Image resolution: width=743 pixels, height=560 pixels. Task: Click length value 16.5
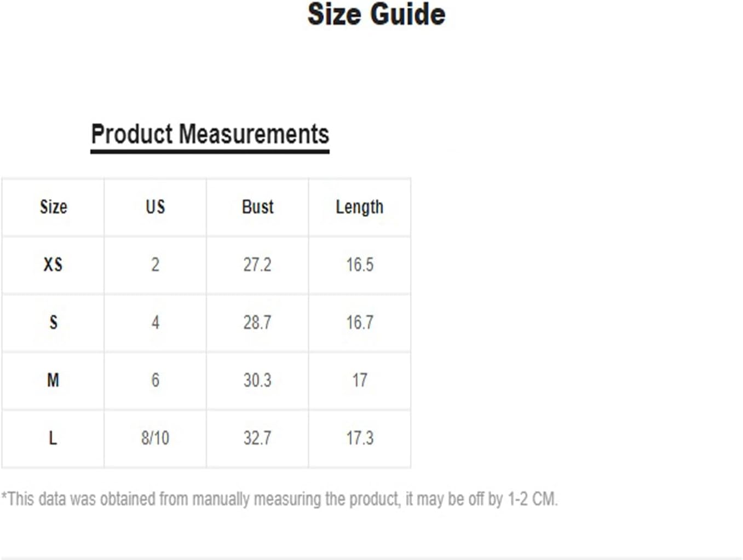(360, 265)
